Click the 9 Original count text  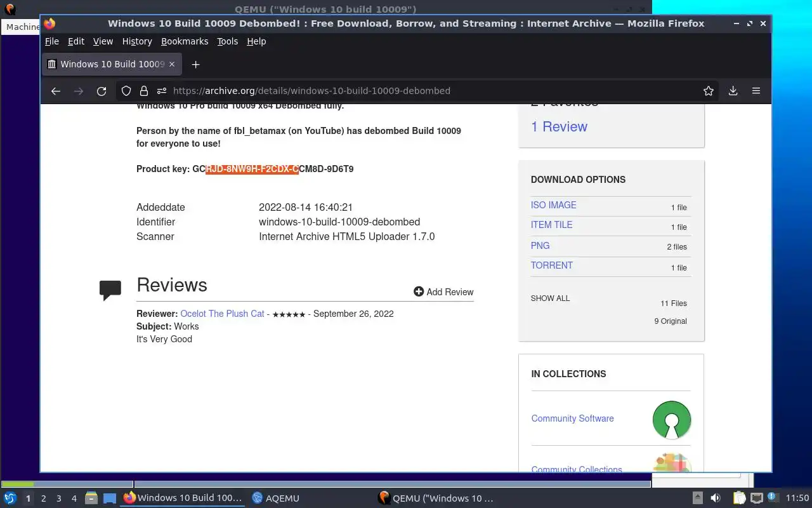(671, 321)
